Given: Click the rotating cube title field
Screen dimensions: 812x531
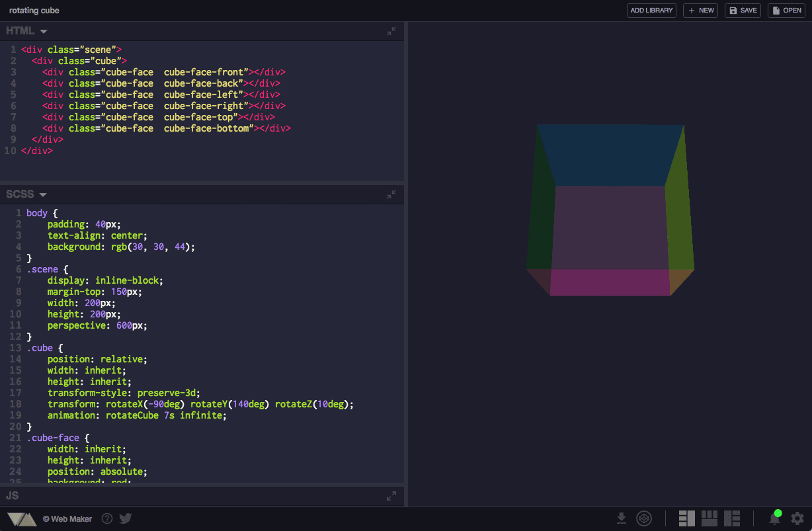Looking at the screenshot, I should (34, 10).
